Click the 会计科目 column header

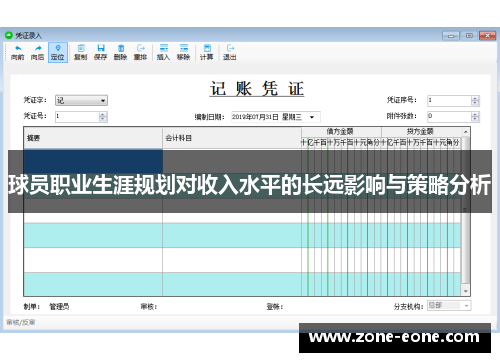click(232, 138)
